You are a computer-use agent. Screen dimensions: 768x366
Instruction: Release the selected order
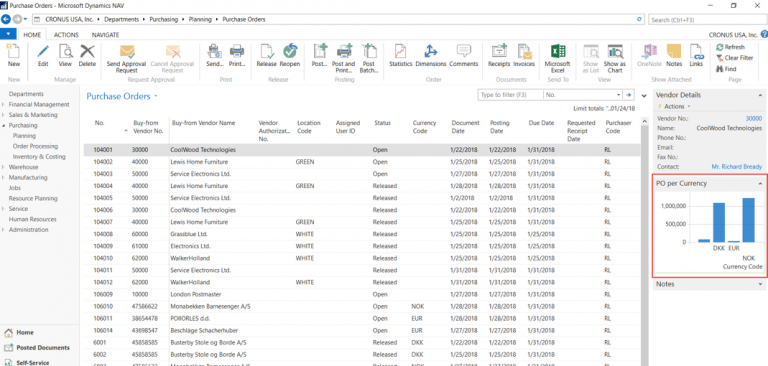click(267, 55)
